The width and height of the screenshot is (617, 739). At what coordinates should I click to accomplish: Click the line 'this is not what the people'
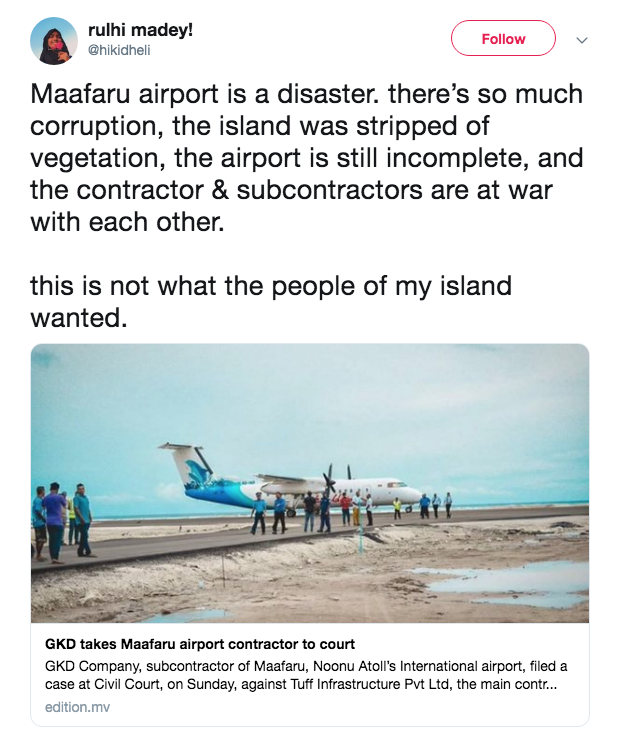coord(271,286)
